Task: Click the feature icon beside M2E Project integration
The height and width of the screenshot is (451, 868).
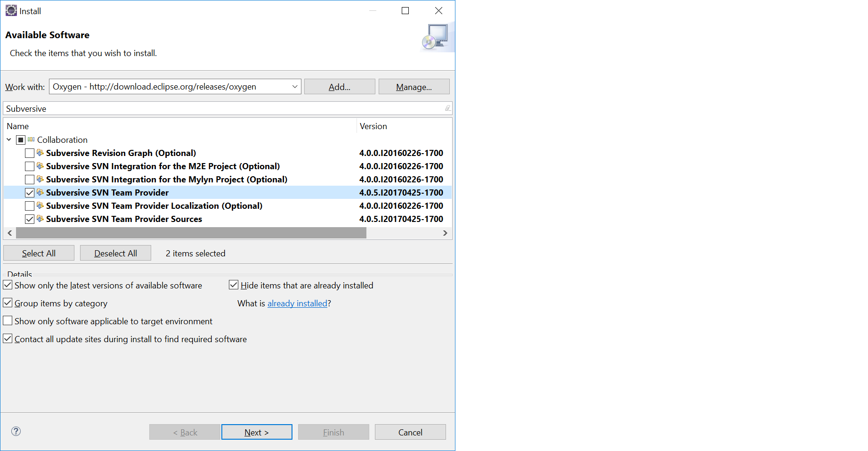Action: (41, 166)
